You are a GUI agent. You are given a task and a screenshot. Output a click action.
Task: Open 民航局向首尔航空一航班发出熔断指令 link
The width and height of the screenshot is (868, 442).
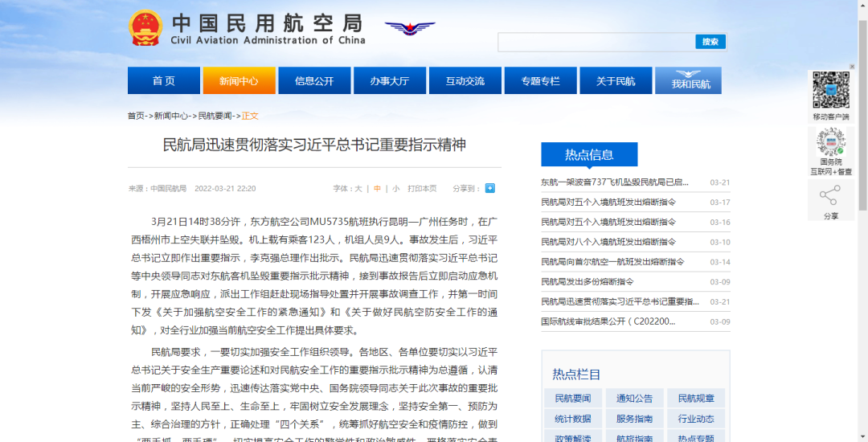612,262
